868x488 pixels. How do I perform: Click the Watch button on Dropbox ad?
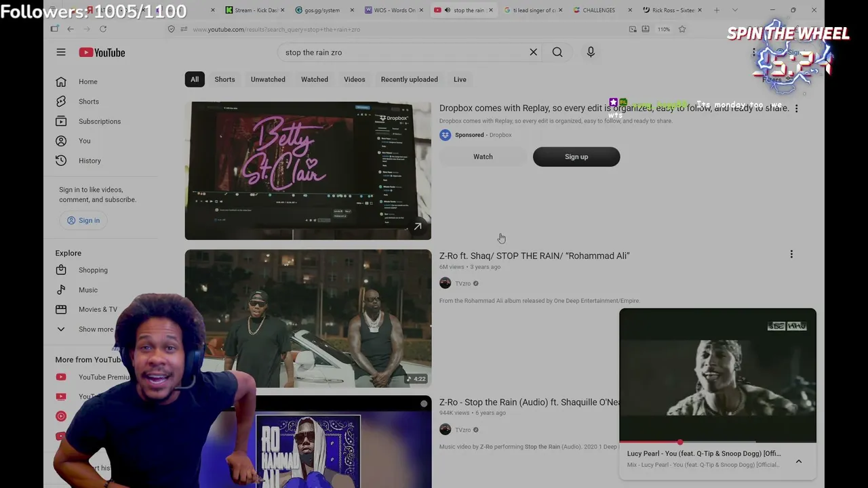tap(483, 157)
